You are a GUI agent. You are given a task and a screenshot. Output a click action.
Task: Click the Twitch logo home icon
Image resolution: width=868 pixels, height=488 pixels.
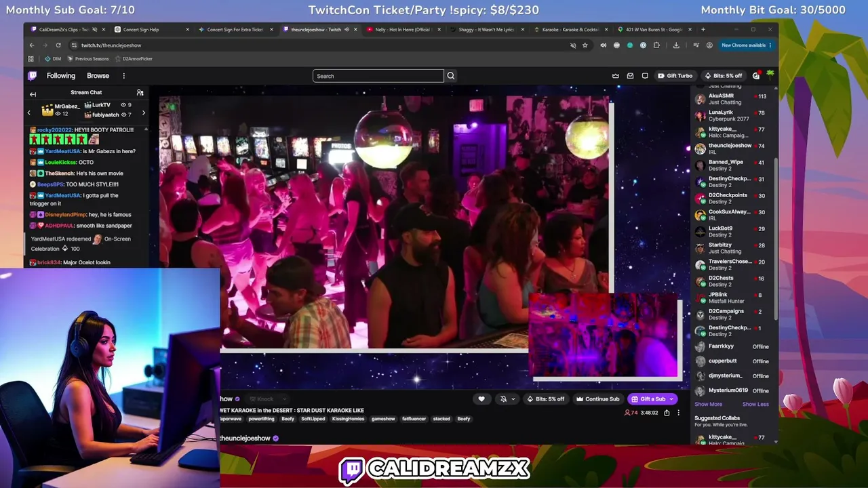click(x=32, y=76)
